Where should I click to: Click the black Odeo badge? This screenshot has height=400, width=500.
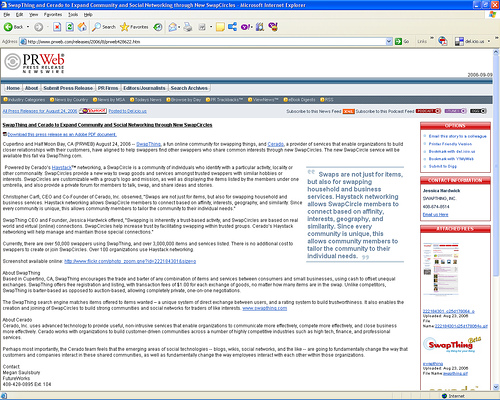tap(478, 111)
